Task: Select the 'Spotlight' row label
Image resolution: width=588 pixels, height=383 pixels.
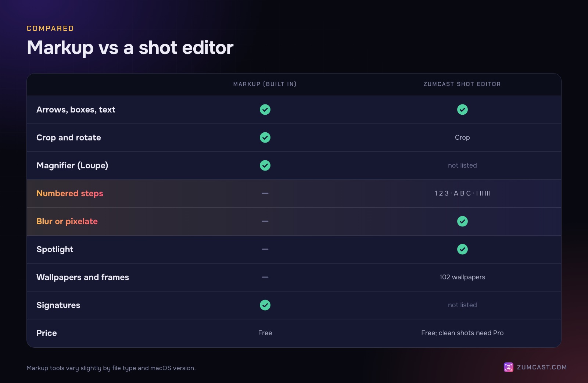Action: [x=55, y=249]
